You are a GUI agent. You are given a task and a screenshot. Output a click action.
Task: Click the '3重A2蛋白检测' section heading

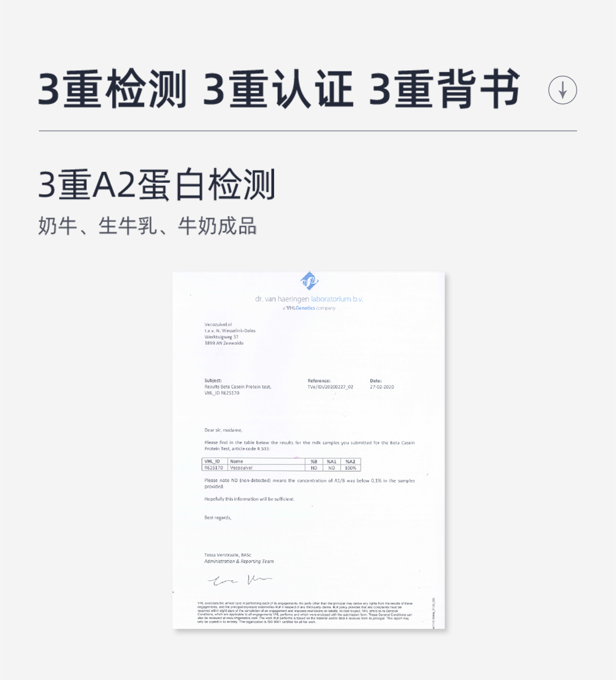pos(156,185)
